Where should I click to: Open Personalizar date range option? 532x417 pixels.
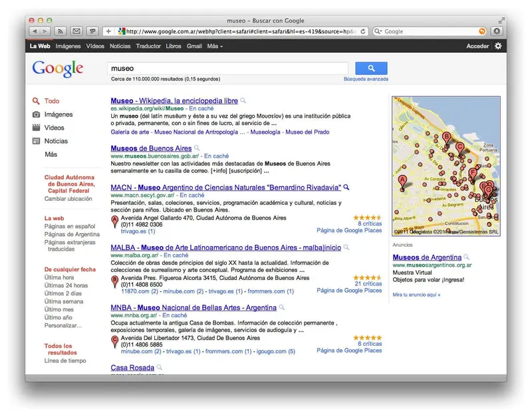63,325
